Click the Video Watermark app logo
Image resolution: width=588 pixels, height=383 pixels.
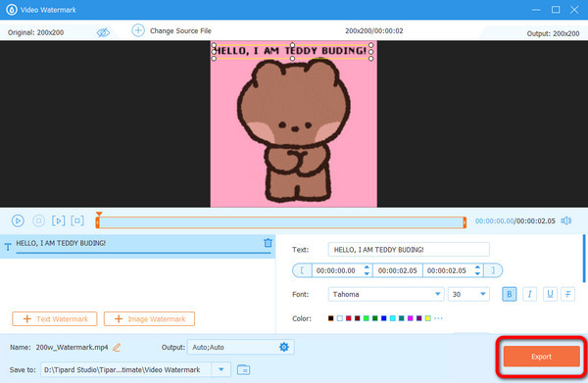pyautogui.click(x=12, y=10)
